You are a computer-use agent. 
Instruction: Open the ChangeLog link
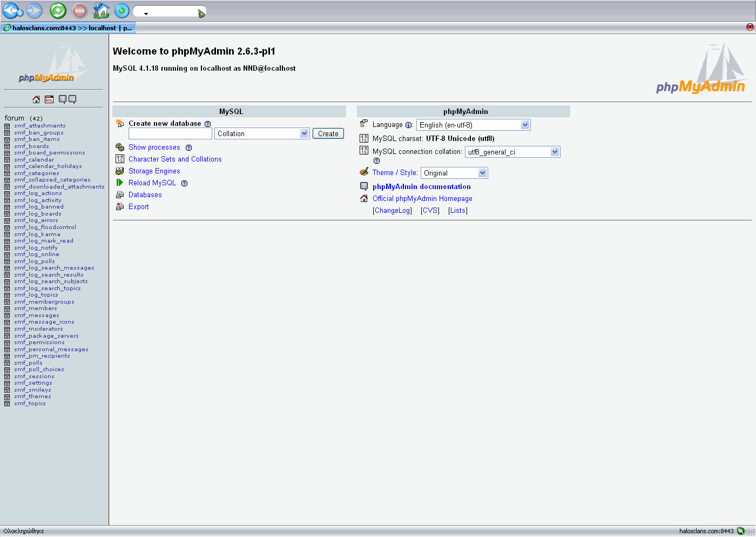392,211
